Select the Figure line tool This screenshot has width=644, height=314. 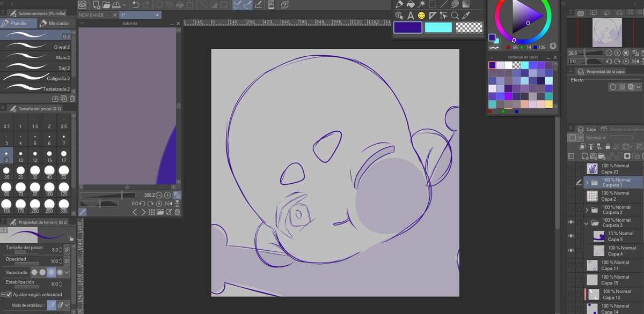pos(444,4)
